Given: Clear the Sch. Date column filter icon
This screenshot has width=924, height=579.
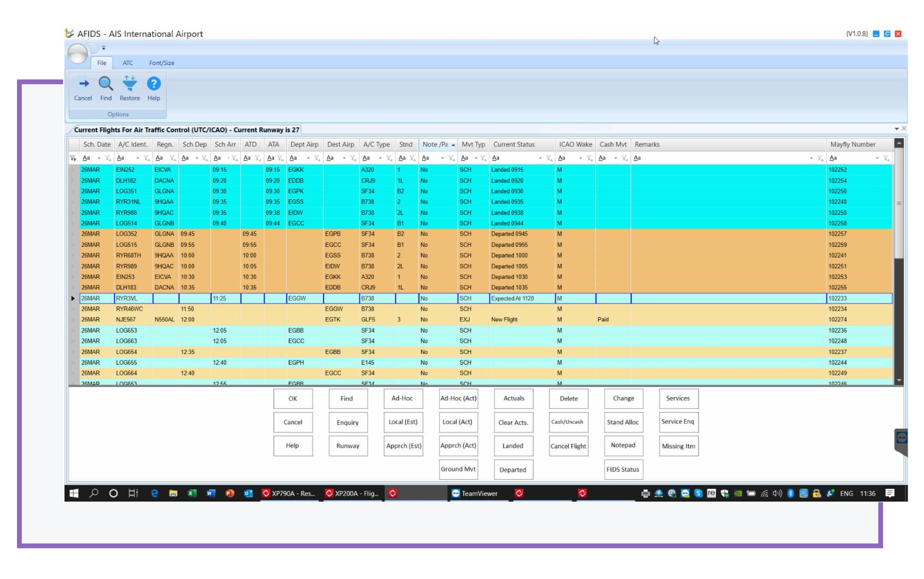Looking at the screenshot, I should (x=108, y=158).
